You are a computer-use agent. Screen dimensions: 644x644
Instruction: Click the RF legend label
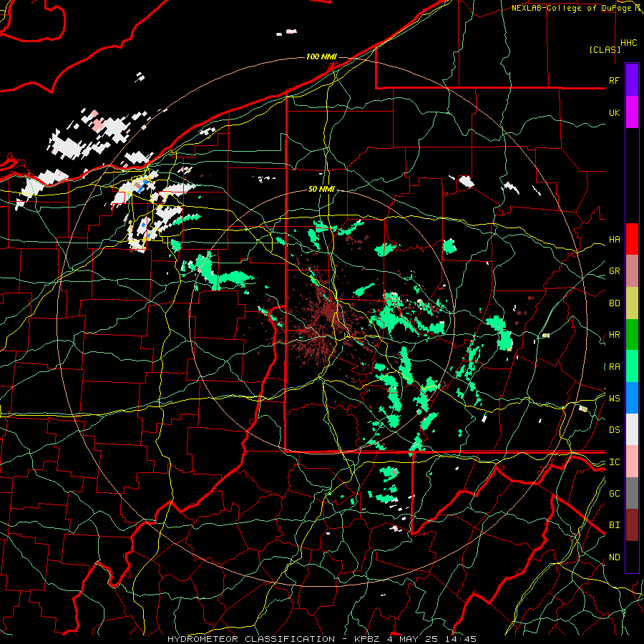[614, 80]
